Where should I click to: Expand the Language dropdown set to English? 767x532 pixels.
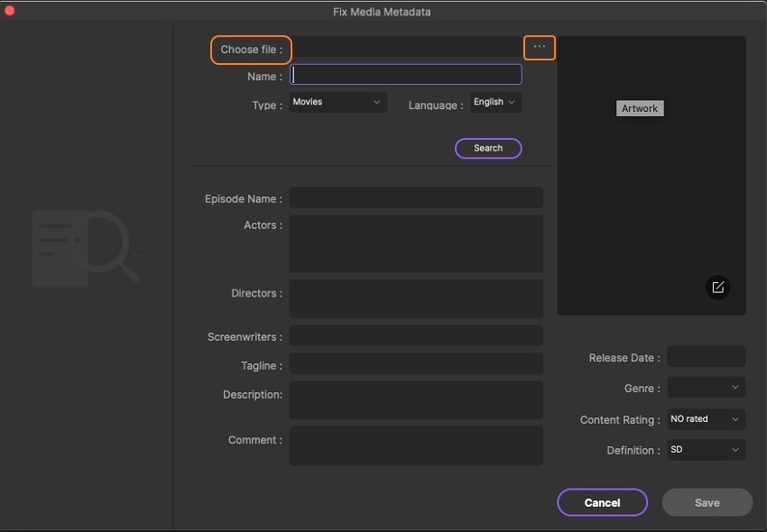click(495, 103)
